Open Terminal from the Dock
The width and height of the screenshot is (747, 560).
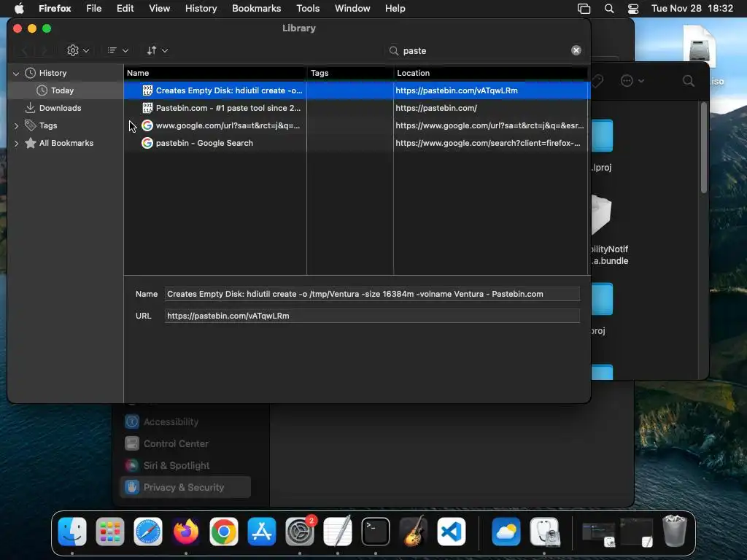point(376,532)
